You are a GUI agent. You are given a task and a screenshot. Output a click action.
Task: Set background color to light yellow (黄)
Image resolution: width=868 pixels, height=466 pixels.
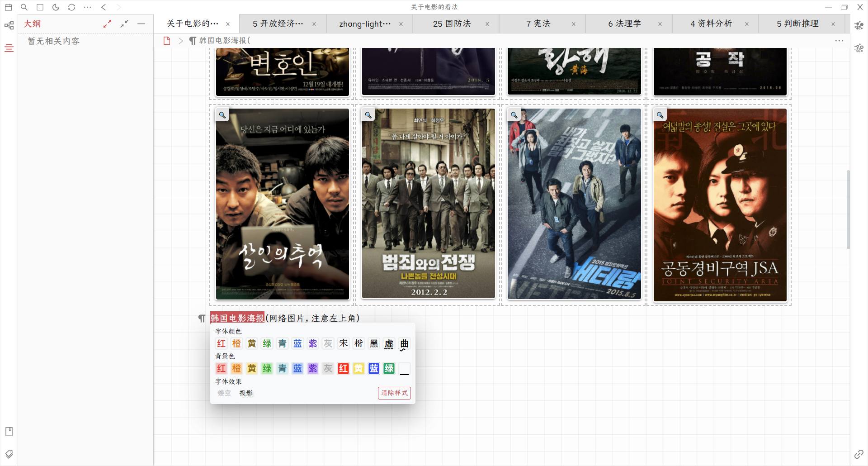[x=252, y=369]
